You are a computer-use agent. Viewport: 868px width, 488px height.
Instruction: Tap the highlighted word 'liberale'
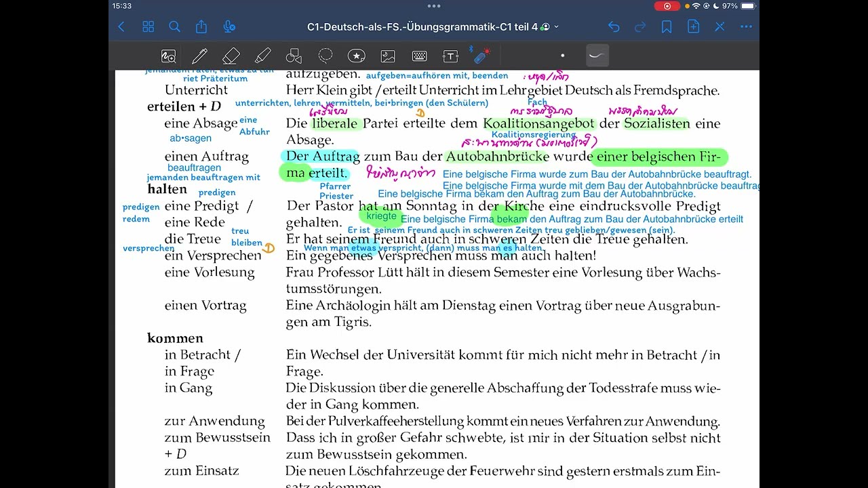pyautogui.click(x=334, y=123)
